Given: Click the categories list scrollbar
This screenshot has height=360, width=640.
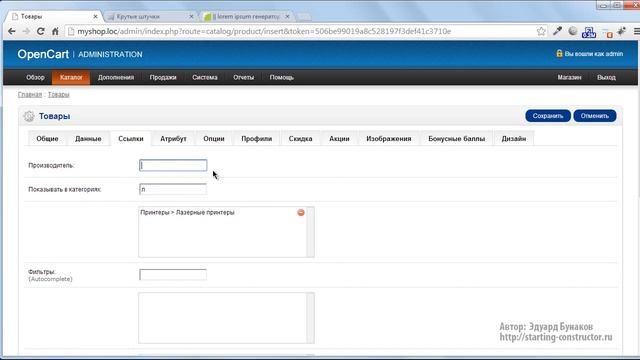Looking at the screenshot, I should [311, 232].
